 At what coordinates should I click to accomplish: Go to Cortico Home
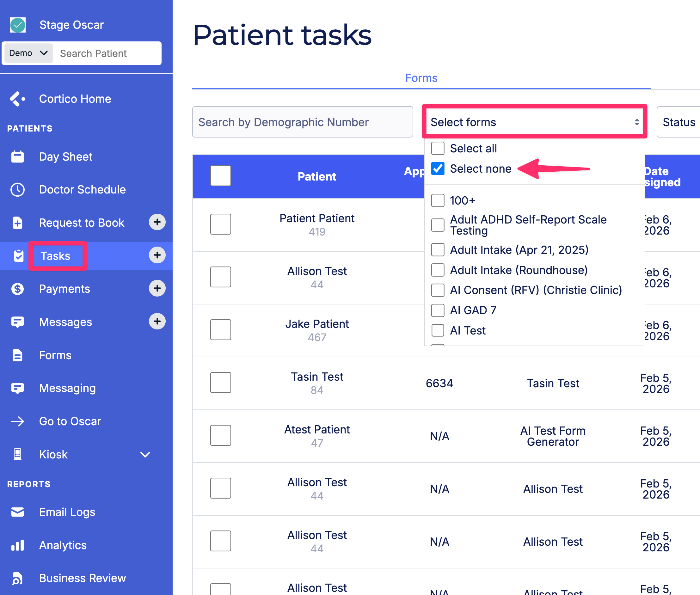(75, 99)
